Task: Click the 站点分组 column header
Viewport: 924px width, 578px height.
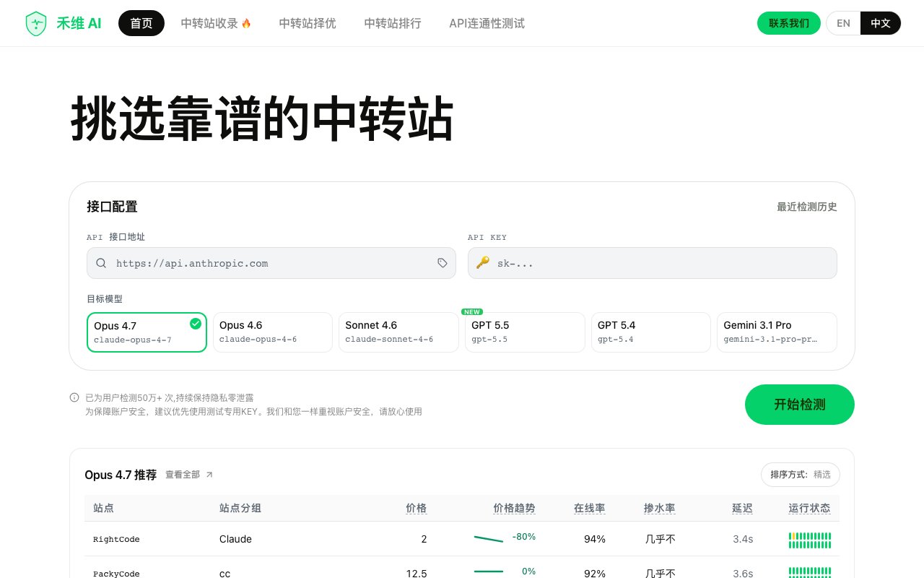Action: pos(240,508)
